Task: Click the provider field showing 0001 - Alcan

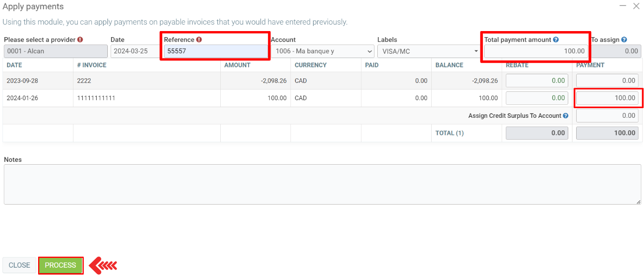Action: tap(56, 51)
